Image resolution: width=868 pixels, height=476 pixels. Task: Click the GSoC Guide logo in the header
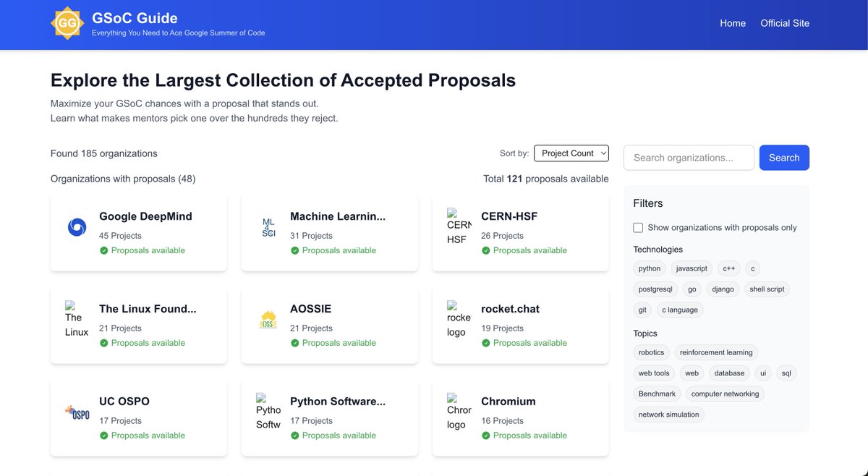click(67, 24)
